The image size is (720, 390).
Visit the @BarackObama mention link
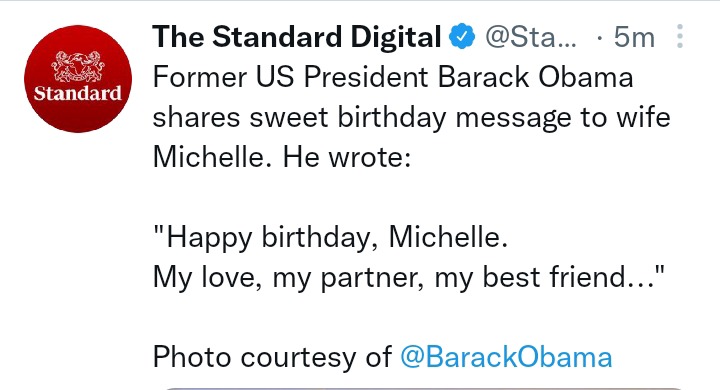click(506, 357)
